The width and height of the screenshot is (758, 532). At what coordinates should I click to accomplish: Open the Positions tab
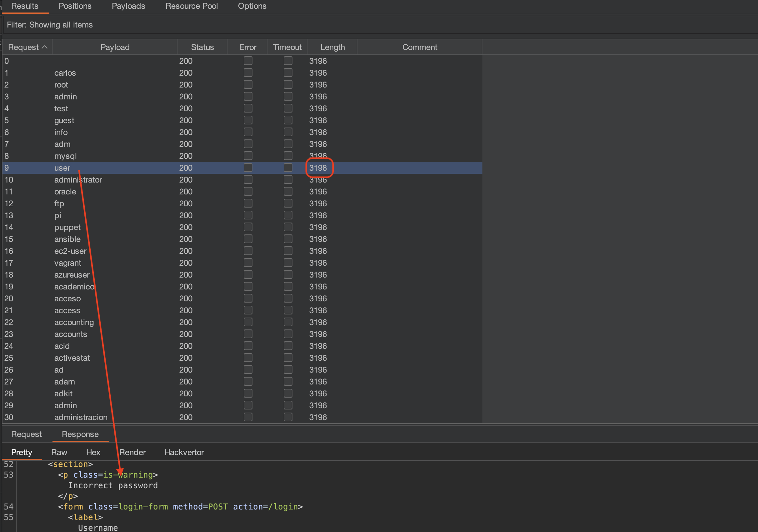pos(75,6)
